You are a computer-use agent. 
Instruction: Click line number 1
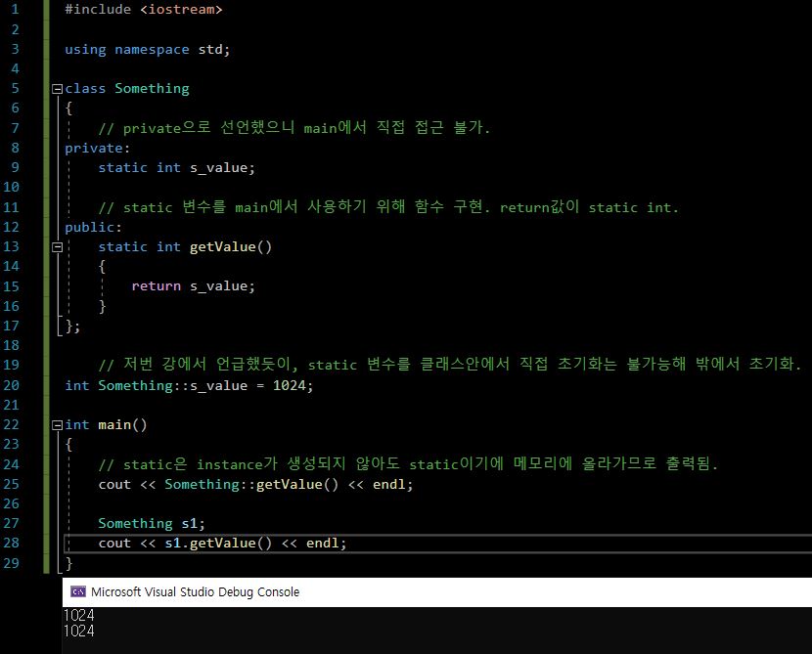[15, 10]
